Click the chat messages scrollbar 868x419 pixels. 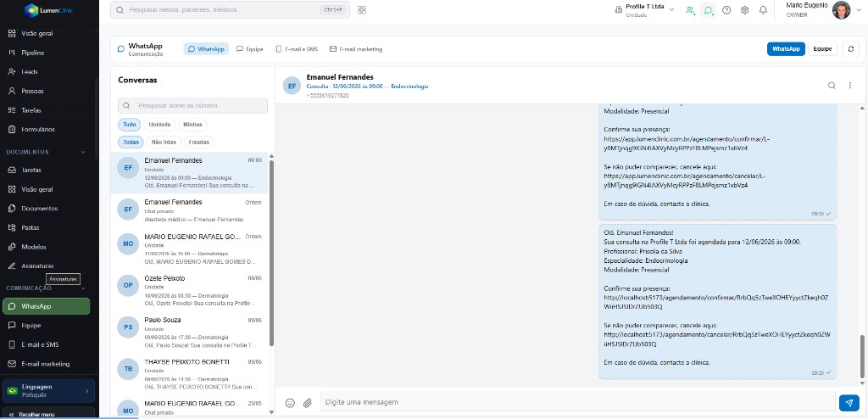pyautogui.click(x=861, y=358)
